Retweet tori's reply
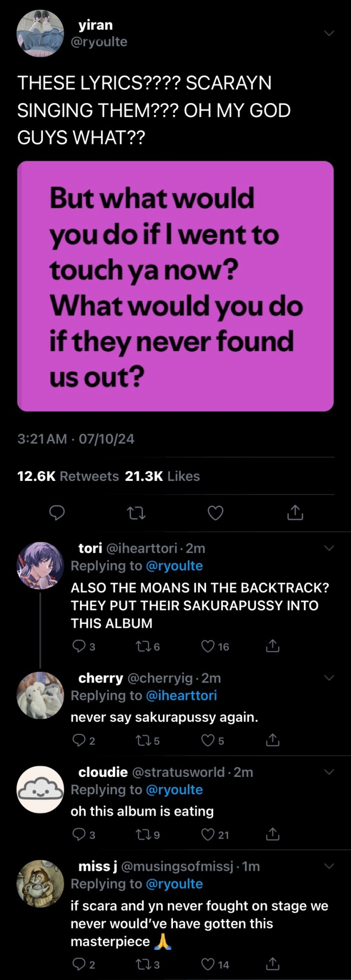 point(142,647)
